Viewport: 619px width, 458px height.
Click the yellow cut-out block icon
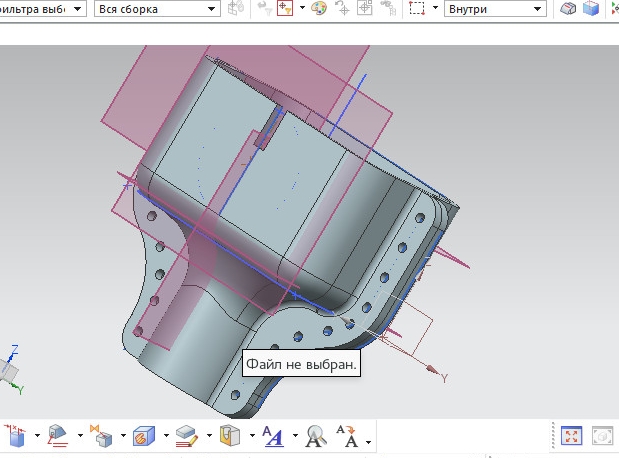coord(230,435)
